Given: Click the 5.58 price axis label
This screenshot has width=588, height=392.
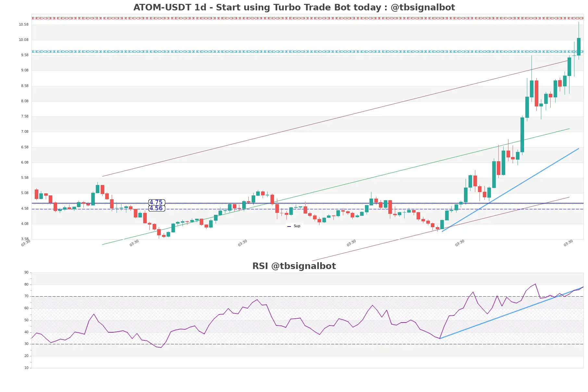Looking at the screenshot, I should [x=25, y=178].
